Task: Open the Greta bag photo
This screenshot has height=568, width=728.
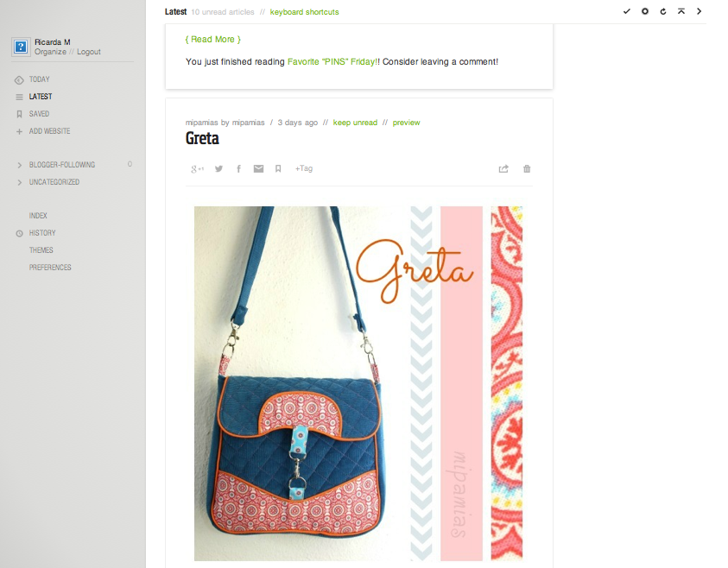Action: pos(358,383)
